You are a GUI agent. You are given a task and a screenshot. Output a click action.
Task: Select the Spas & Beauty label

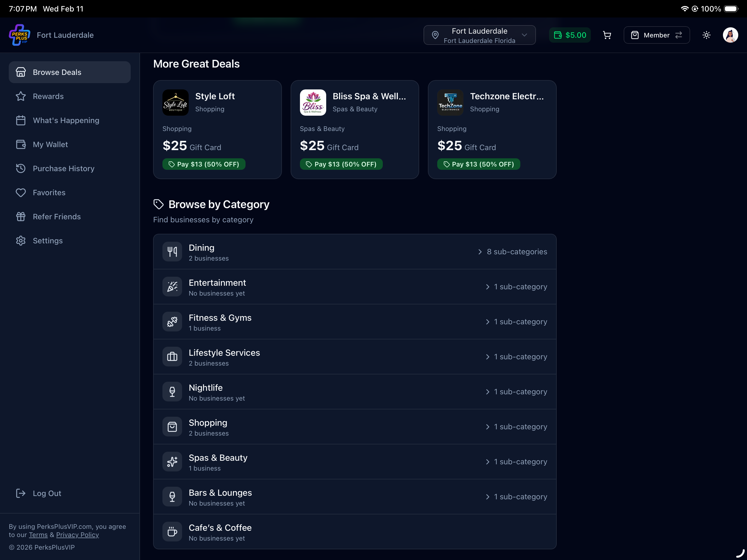pos(218,458)
